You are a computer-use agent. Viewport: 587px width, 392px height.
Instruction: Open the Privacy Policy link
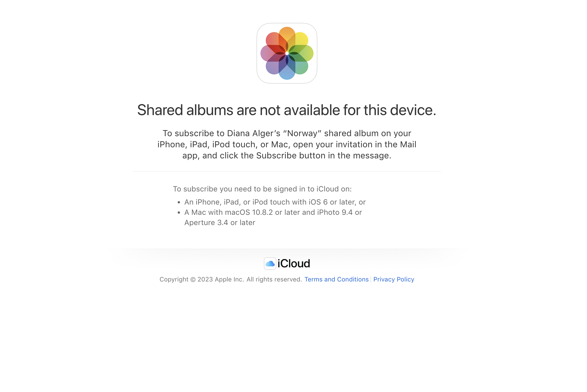[x=393, y=279]
